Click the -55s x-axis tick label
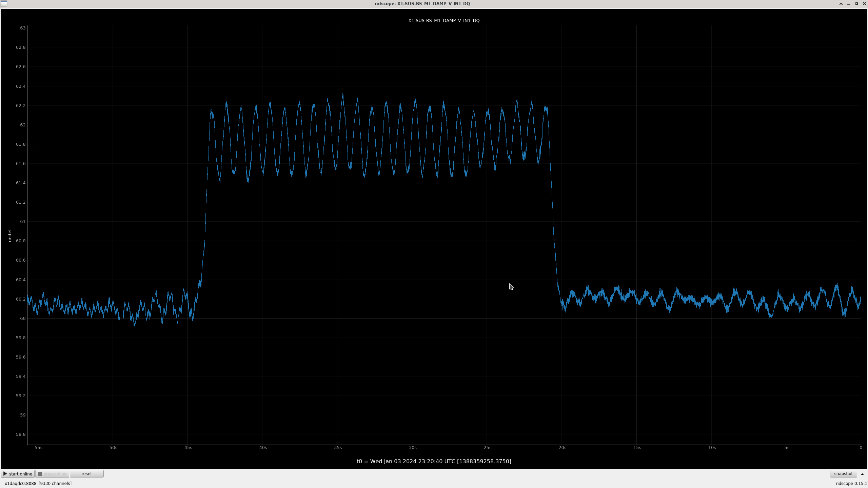Image resolution: width=868 pixels, height=488 pixels. [x=38, y=448]
